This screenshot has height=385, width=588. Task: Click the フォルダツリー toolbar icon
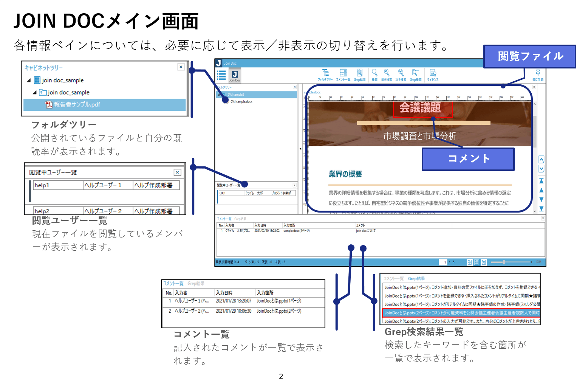click(x=325, y=74)
